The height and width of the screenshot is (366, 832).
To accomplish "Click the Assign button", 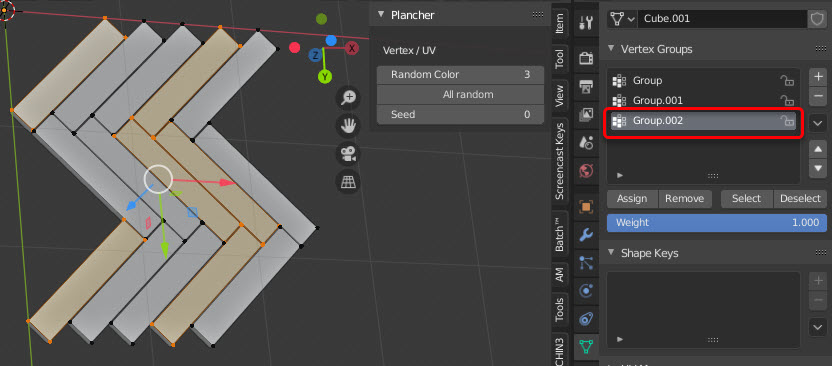I will point(632,198).
